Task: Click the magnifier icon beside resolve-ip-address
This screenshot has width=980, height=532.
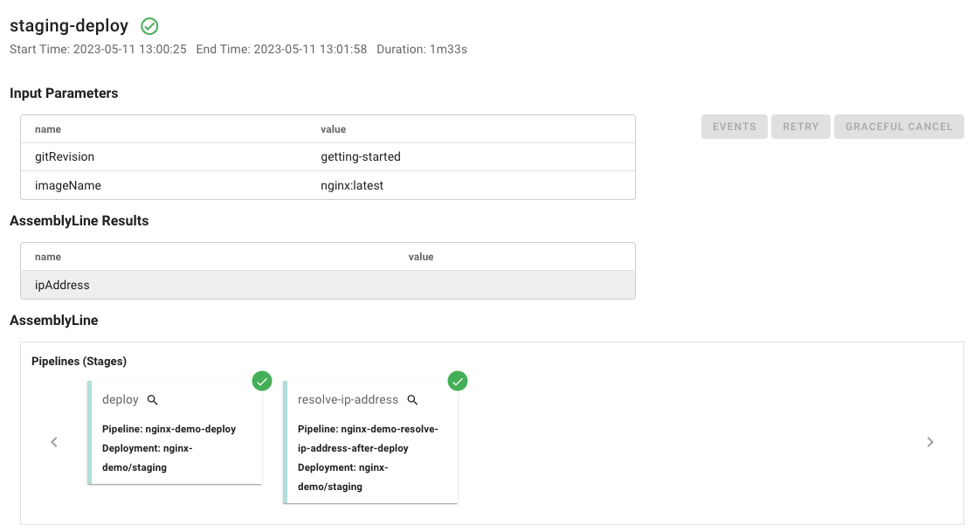Action: click(x=413, y=400)
